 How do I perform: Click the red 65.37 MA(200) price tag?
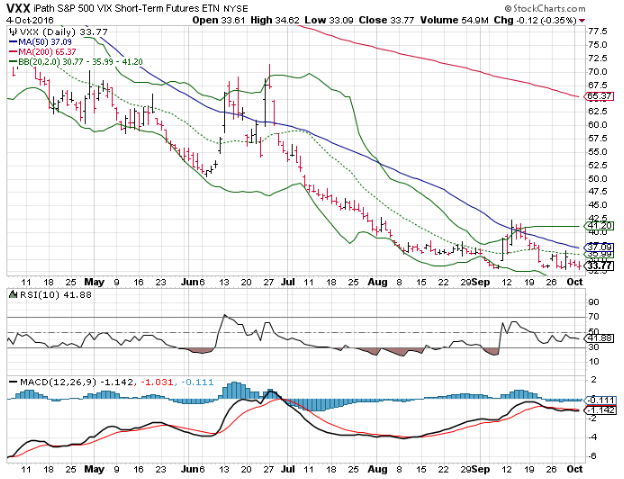point(599,96)
